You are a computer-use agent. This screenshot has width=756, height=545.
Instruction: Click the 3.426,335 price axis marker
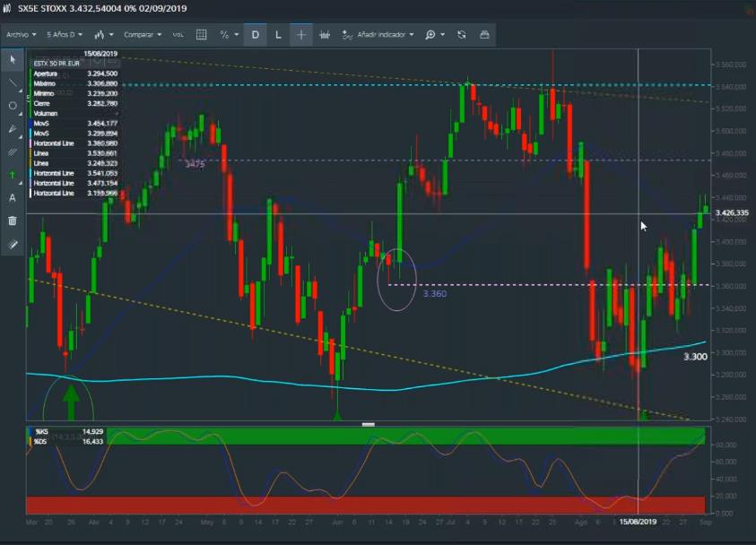coord(732,213)
